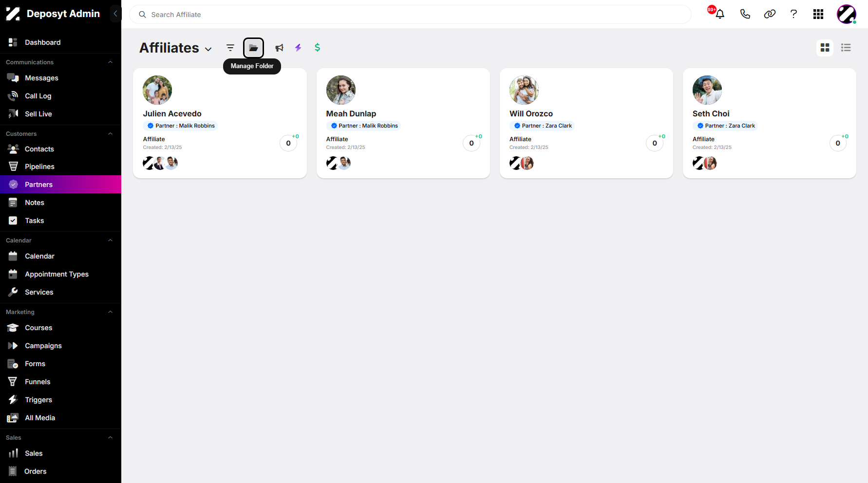Open the user profile avatar

[x=847, y=14]
